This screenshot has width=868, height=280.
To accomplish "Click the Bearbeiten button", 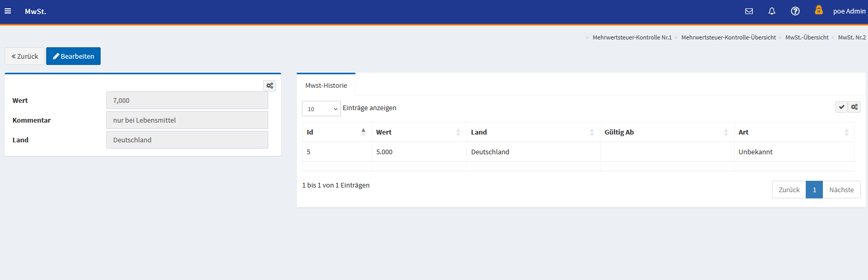I will 73,56.
